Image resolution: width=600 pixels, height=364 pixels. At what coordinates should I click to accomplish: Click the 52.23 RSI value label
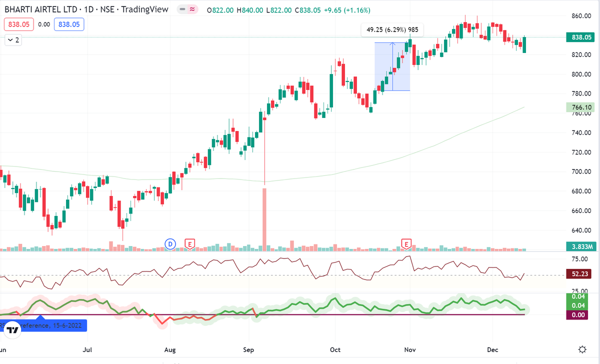578,273
